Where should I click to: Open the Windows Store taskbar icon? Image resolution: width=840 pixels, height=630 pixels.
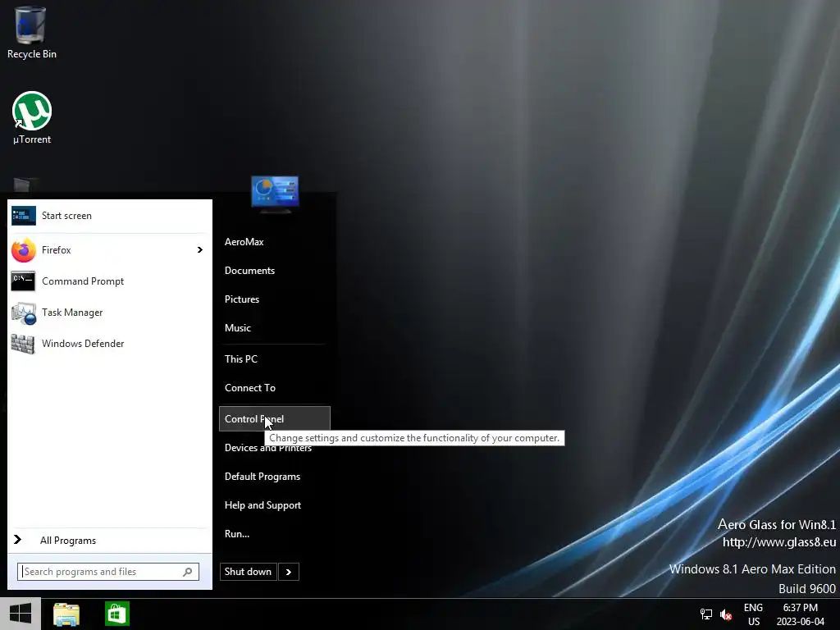point(117,614)
